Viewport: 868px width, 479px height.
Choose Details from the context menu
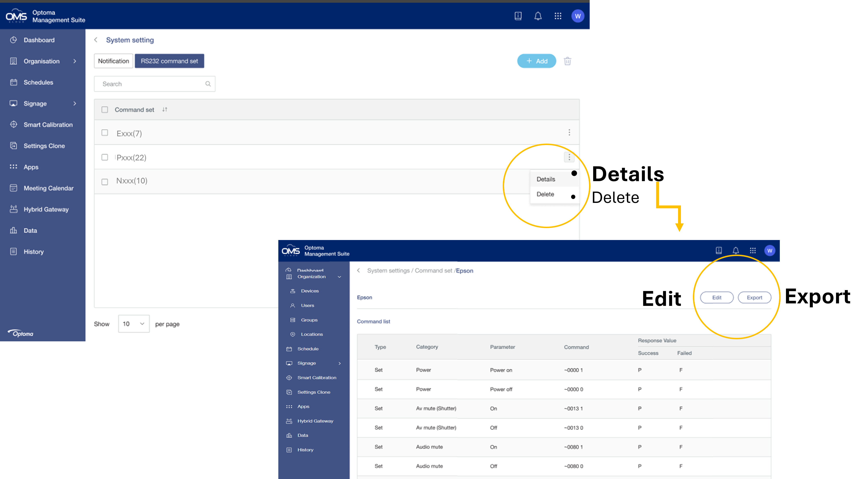(546, 179)
